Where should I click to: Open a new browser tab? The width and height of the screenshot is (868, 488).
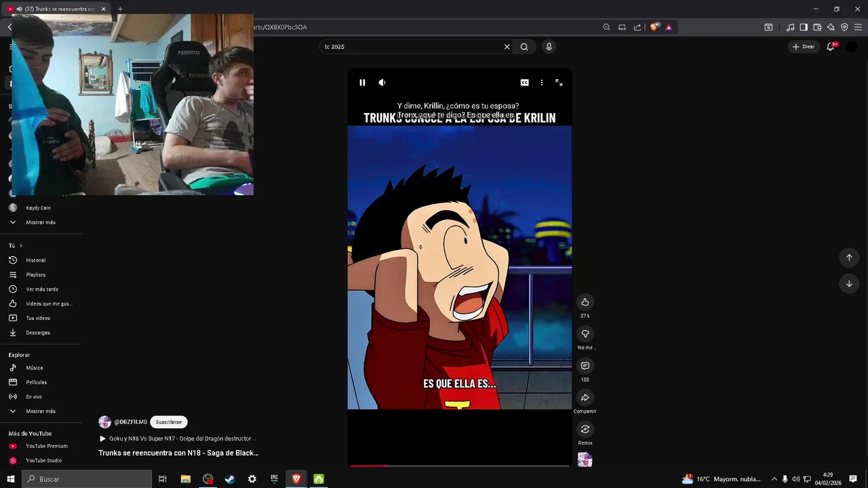tap(120, 9)
